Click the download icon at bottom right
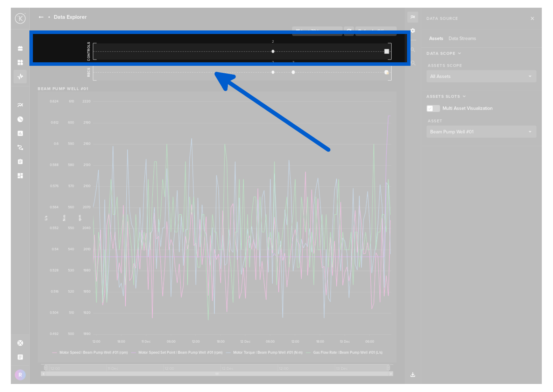Viewport: 553px width, 392px height. point(413,374)
